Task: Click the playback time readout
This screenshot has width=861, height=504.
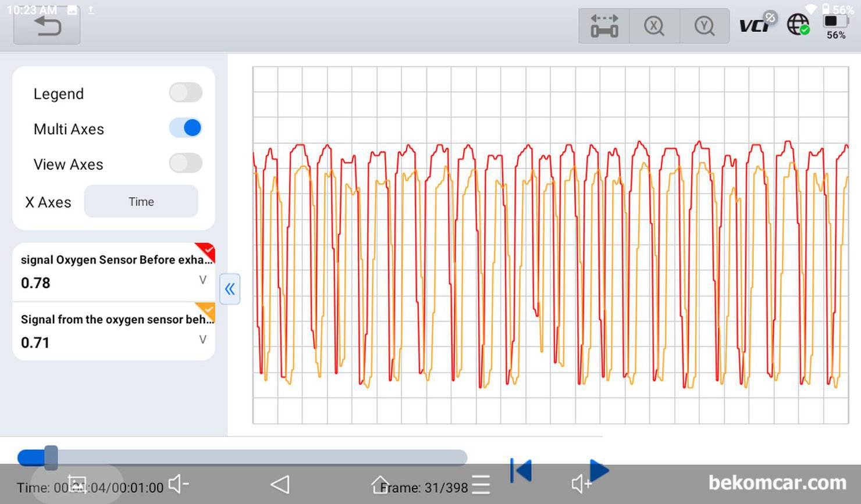Action: [x=90, y=488]
